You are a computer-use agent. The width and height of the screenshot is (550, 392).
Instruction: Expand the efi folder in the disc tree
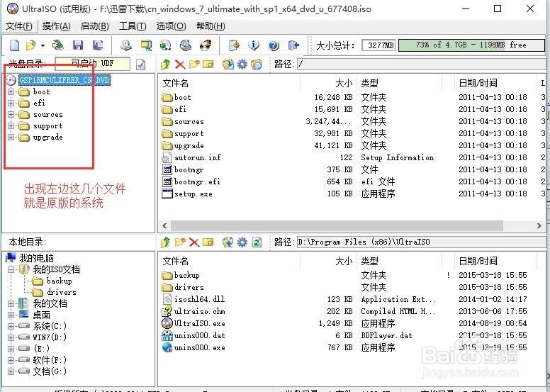11,103
